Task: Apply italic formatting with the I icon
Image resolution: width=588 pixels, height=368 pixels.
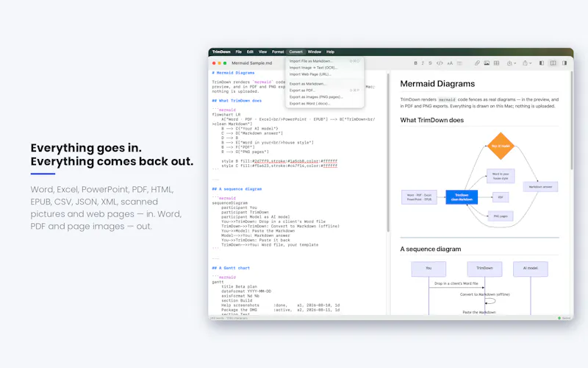Action: coord(423,63)
